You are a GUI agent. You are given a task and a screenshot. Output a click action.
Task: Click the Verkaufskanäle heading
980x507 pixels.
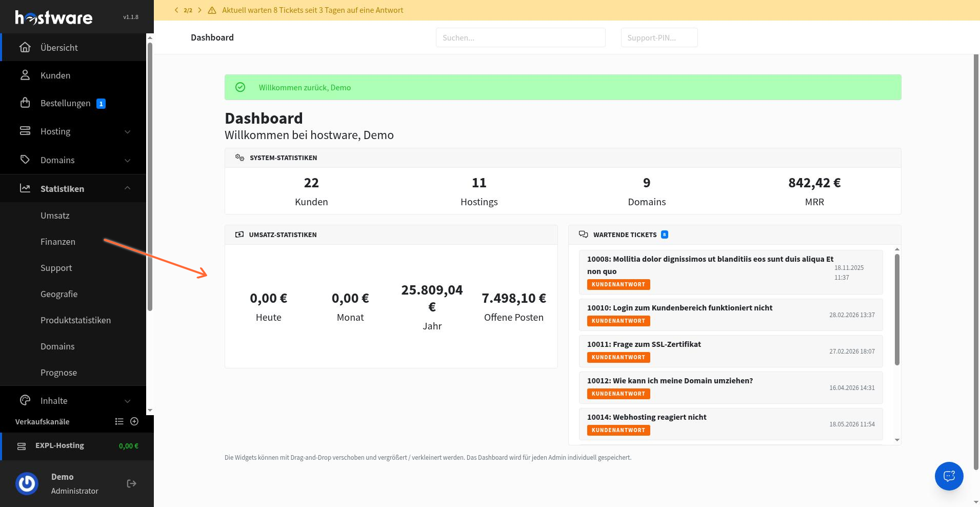coord(42,422)
